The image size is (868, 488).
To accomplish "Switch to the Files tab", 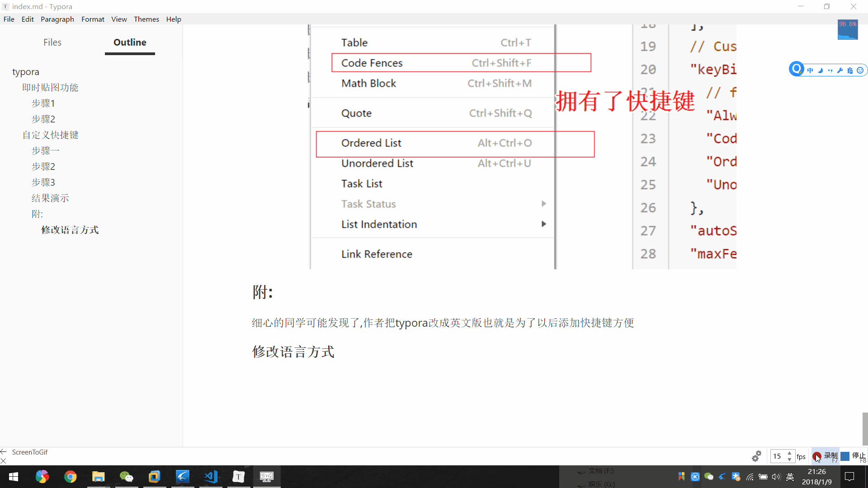I will [52, 42].
